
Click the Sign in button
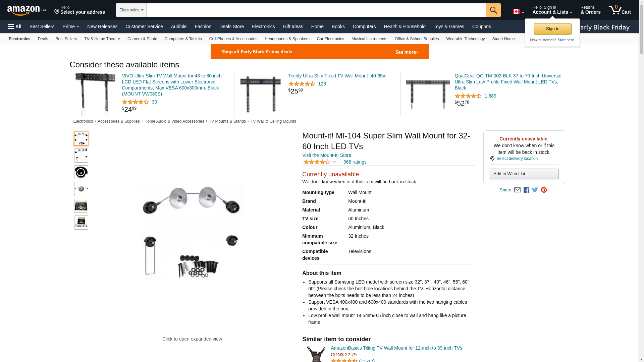coord(552,29)
